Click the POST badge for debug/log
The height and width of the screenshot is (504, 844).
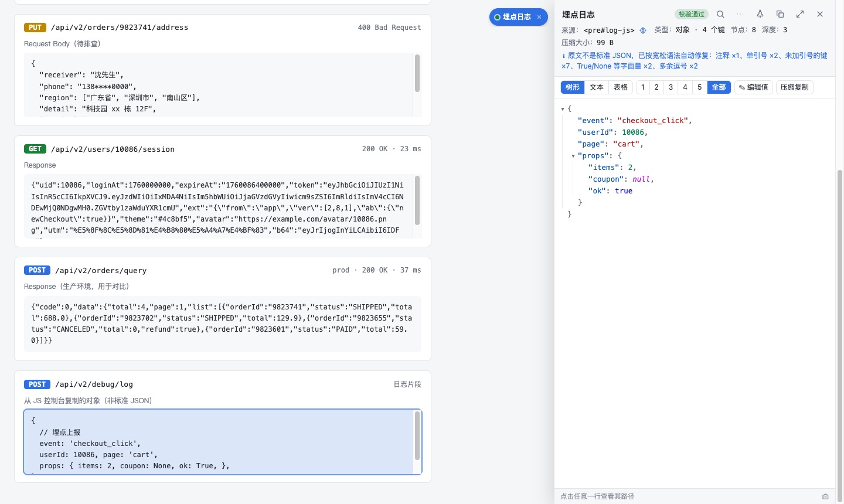tap(37, 384)
